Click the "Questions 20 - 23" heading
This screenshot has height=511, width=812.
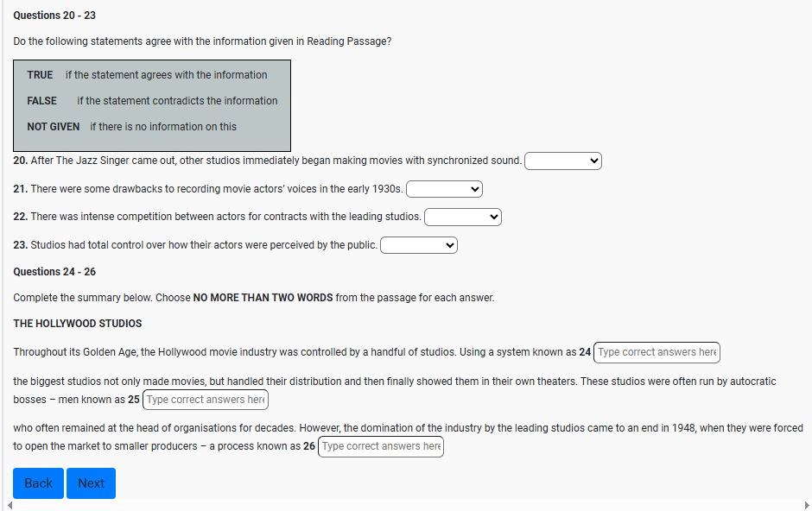(54, 16)
